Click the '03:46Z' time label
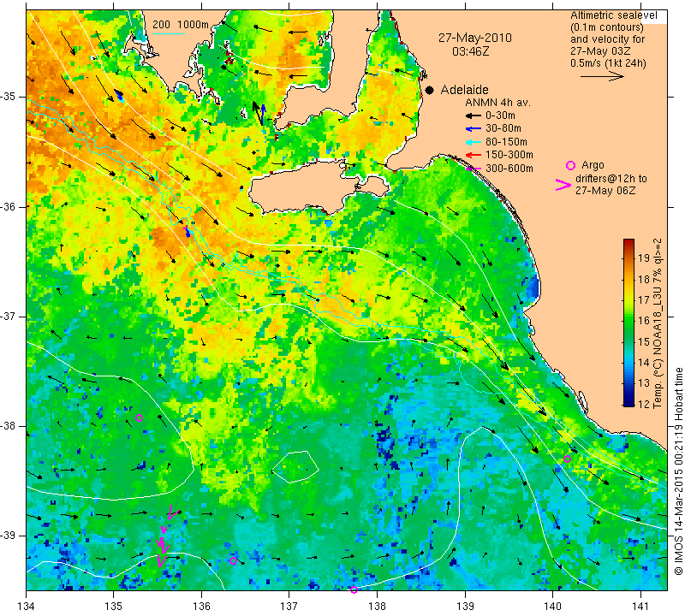 tap(470, 51)
